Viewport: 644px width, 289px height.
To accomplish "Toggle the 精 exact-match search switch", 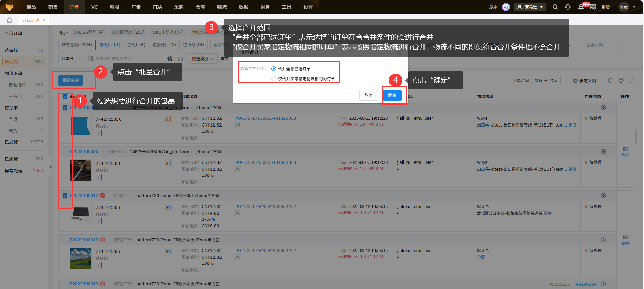I will pyautogui.click(x=170, y=59).
